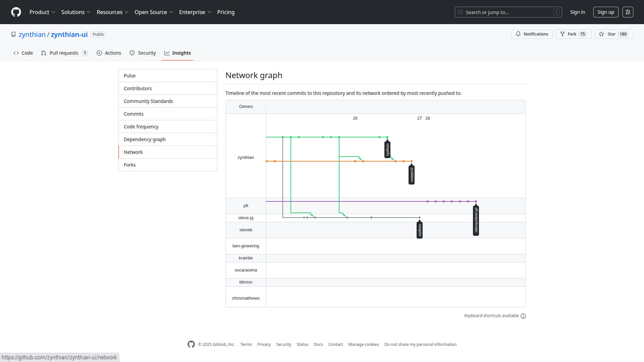Screen dimensions: 644x362
Task: Open Terms footer link
Action: [x=246, y=345]
